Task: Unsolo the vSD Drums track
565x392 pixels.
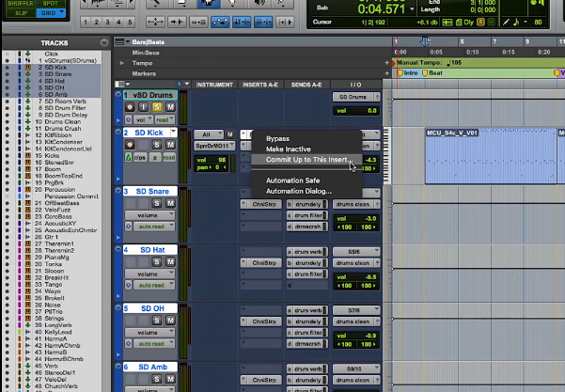Action: (x=157, y=107)
